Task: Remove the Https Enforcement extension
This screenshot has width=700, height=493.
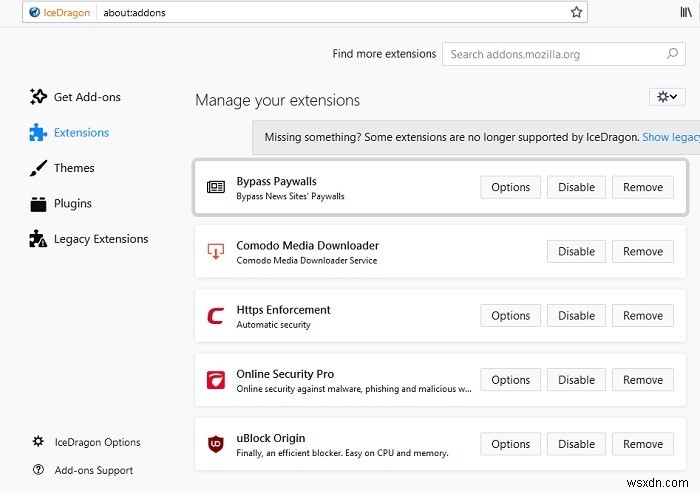Action: pyautogui.click(x=643, y=316)
